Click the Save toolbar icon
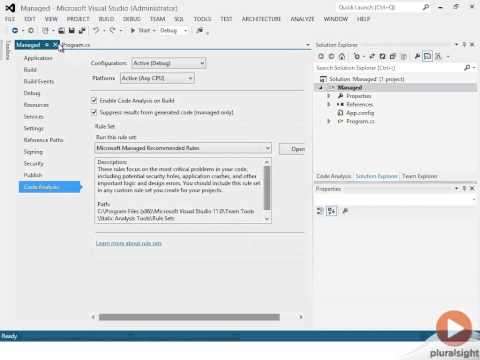The image size is (480, 360). [71, 30]
